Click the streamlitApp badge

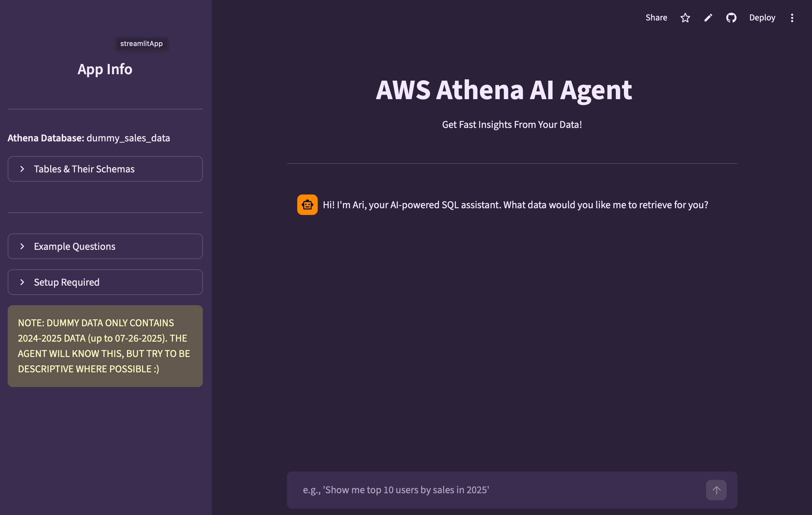pyautogui.click(x=142, y=44)
